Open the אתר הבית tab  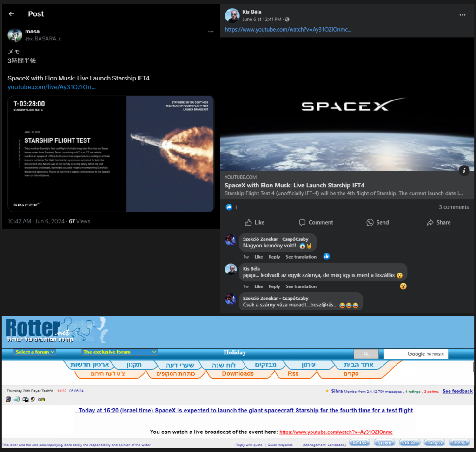(x=358, y=365)
